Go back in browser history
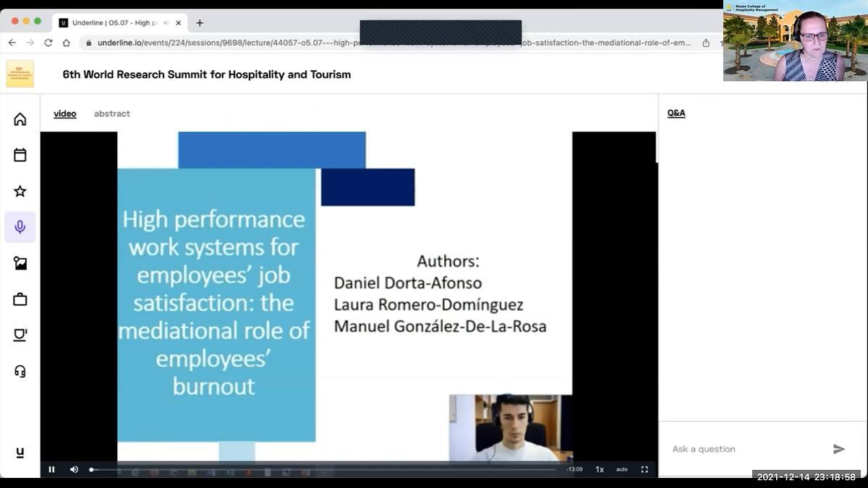Viewport: 868px width, 488px height. pos(12,43)
